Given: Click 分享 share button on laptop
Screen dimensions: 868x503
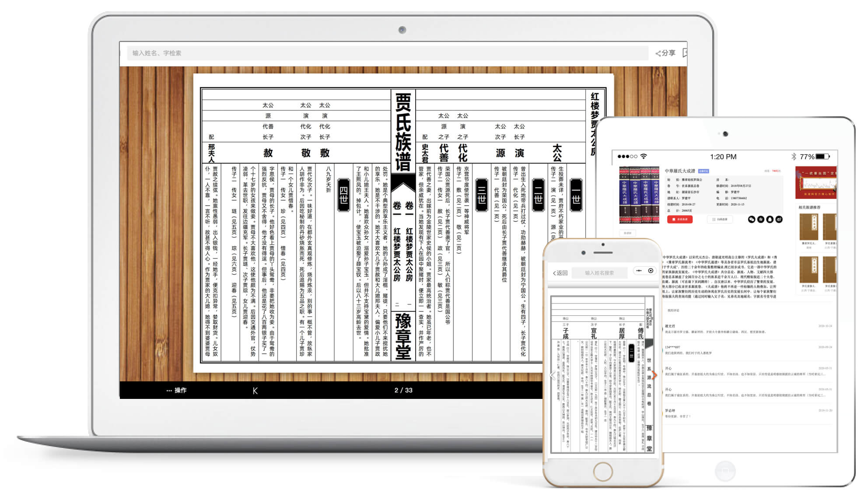Looking at the screenshot, I should click(x=665, y=53).
